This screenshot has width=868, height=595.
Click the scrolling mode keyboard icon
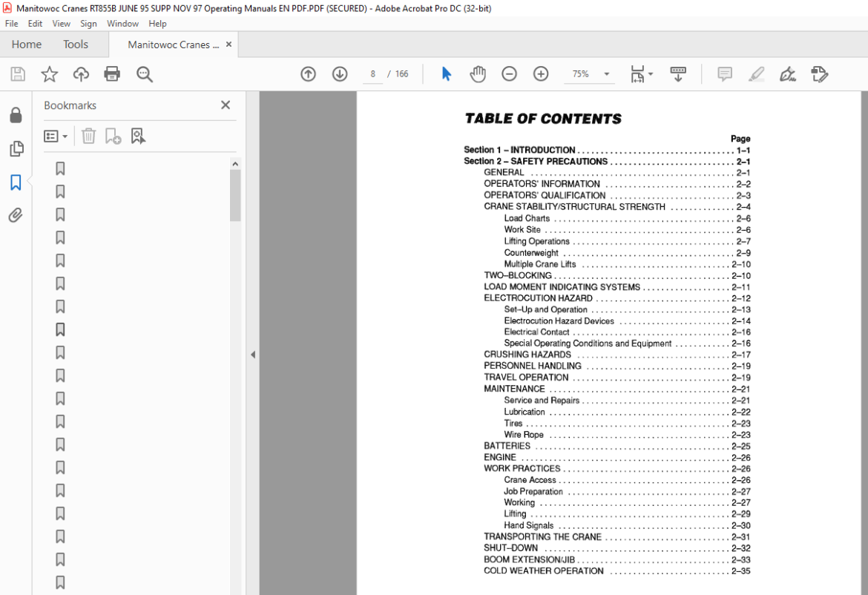click(x=678, y=74)
